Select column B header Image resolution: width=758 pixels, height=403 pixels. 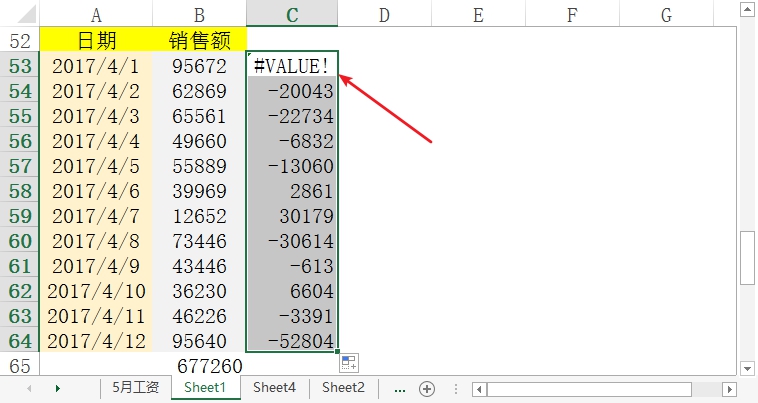coord(199,14)
